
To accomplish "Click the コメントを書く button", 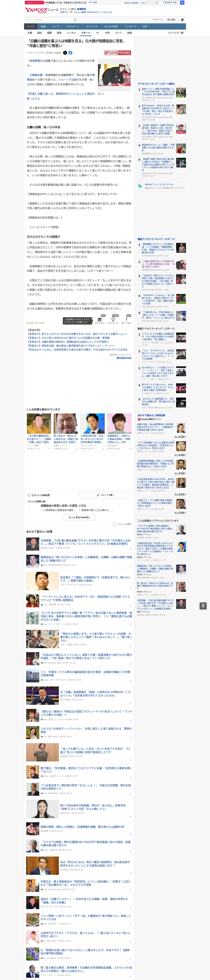I will click(x=105, y=495).
